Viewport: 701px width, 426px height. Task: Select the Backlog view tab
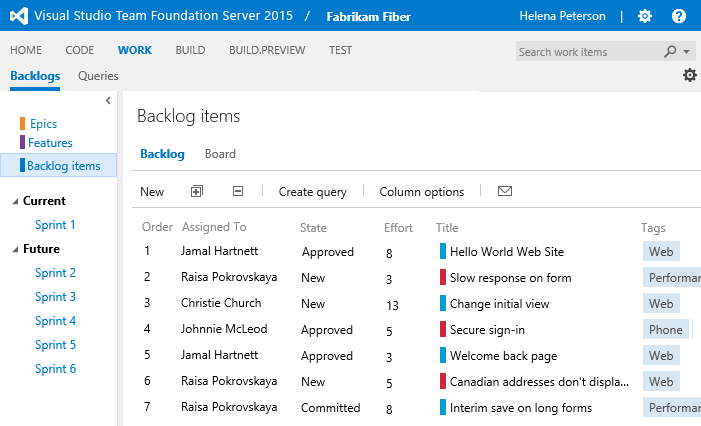[x=162, y=154]
